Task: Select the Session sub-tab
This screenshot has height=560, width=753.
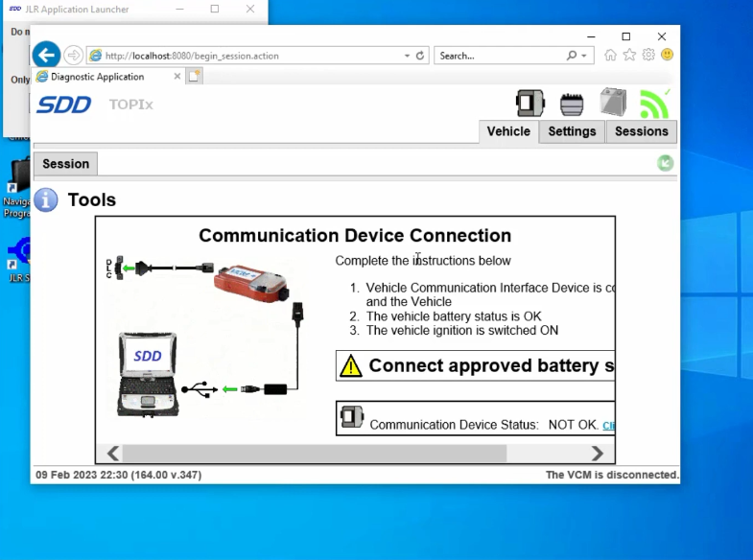Action: pyautogui.click(x=66, y=164)
